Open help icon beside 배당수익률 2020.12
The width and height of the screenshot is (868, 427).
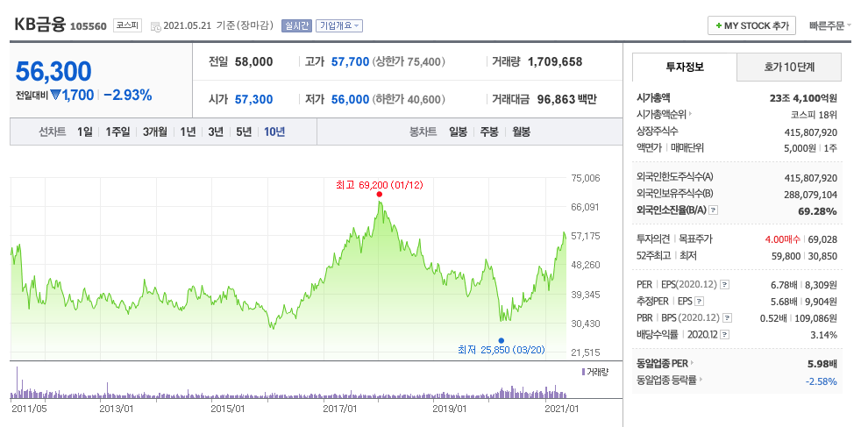coord(724,335)
